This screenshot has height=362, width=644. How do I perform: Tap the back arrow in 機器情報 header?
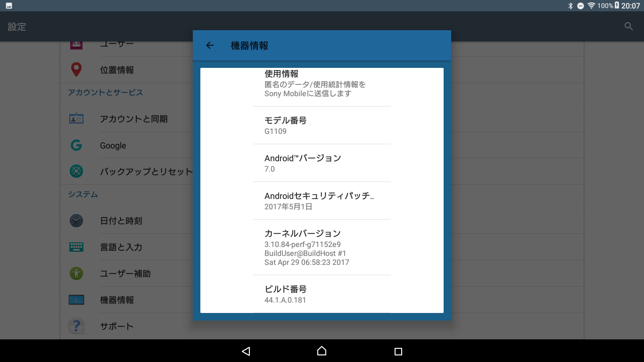(210, 45)
